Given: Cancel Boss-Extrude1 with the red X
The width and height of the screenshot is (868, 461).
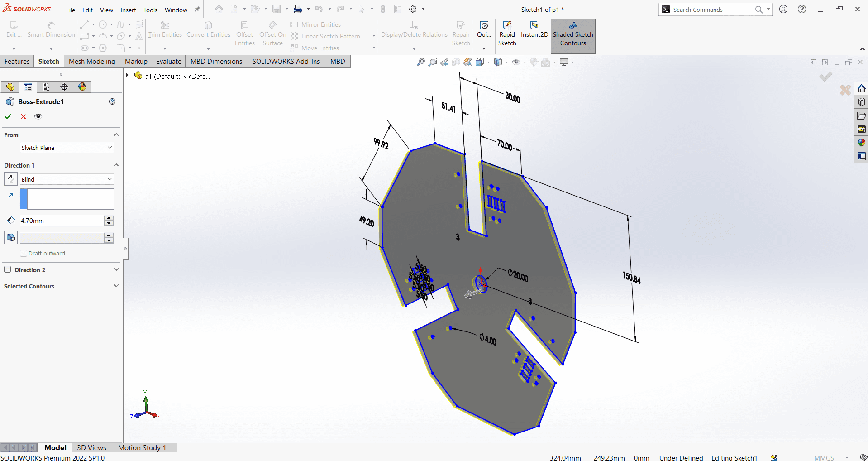Looking at the screenshot, I should (24, 116).
